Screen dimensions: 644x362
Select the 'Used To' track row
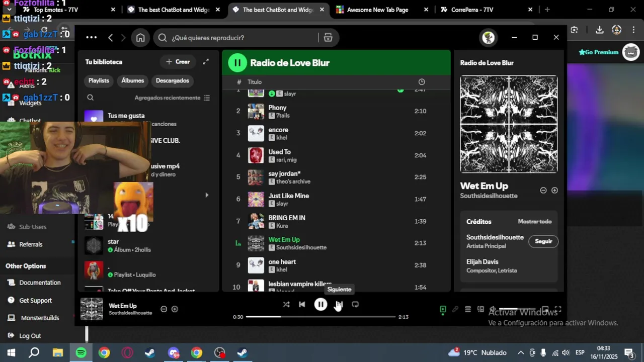coord(336,155)
